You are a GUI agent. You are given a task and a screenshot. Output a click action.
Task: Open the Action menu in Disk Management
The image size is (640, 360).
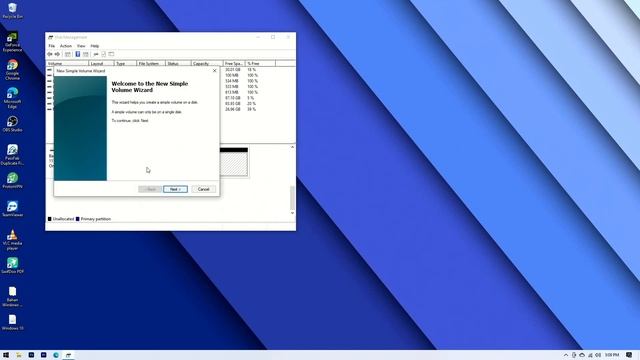66,46
